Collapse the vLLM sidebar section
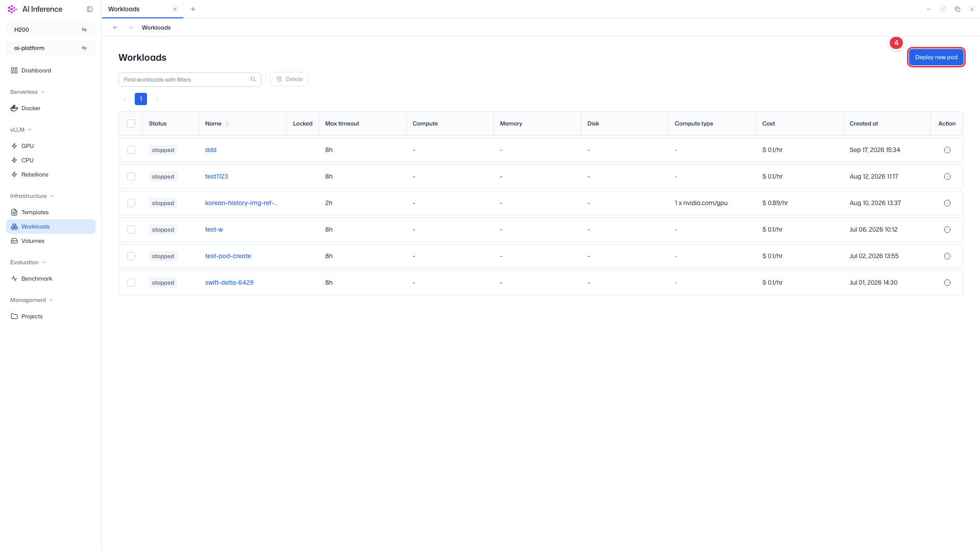The image size is (980, 551). [x=21, y=130]
